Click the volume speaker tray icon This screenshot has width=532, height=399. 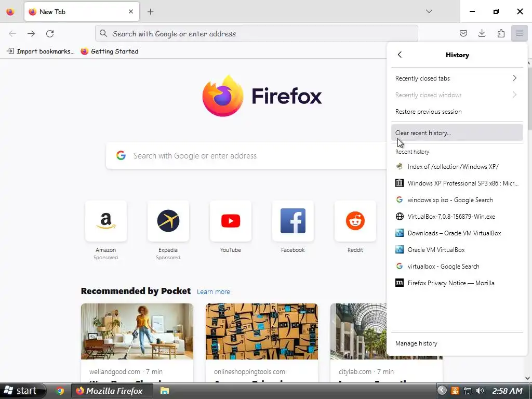480,391
